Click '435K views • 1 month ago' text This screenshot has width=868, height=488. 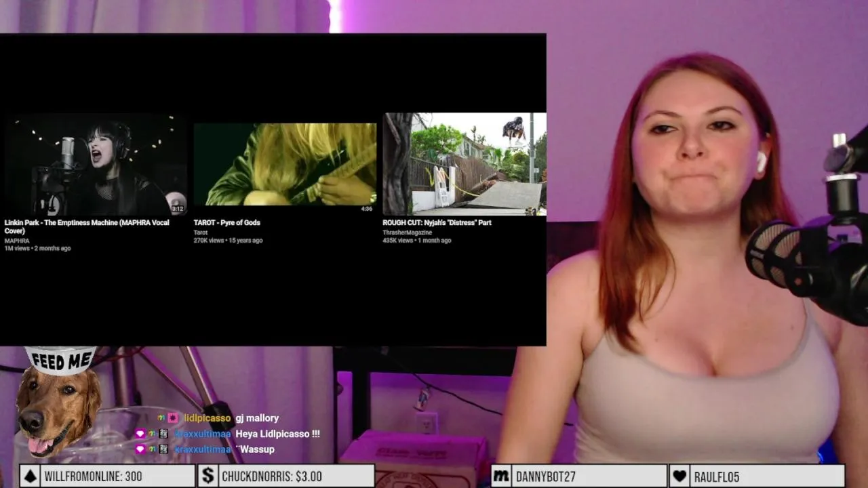[x=416, y=240]
